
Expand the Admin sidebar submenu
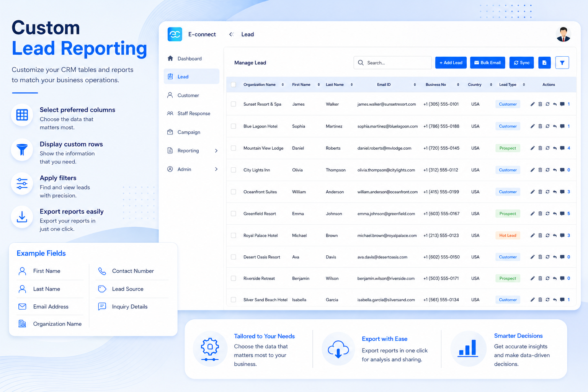pyautogui.click(x=216, y=169)
